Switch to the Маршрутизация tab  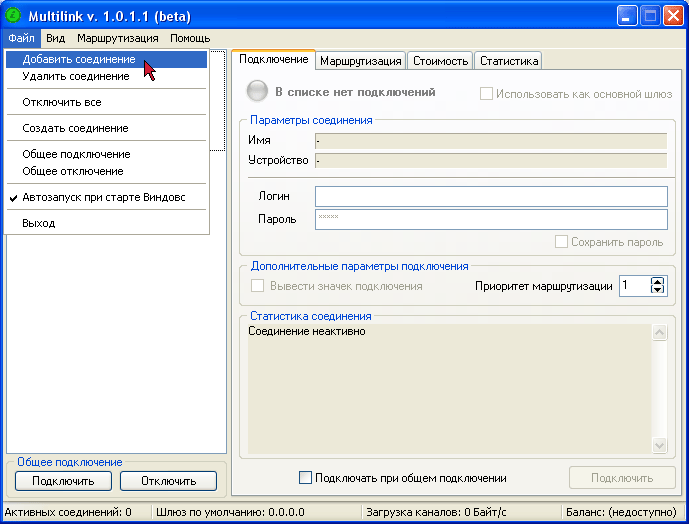[x=361, y=61]
